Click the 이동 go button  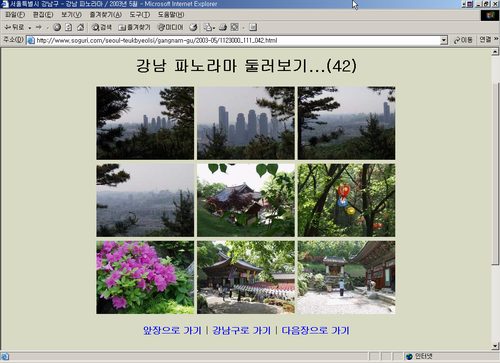(x=463, y=40)
